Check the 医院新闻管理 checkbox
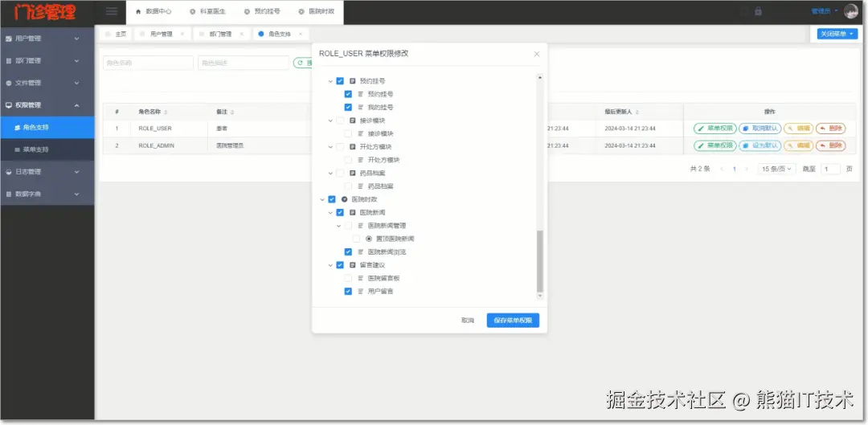This screenshot has width=868, height=425. [348, 226]
